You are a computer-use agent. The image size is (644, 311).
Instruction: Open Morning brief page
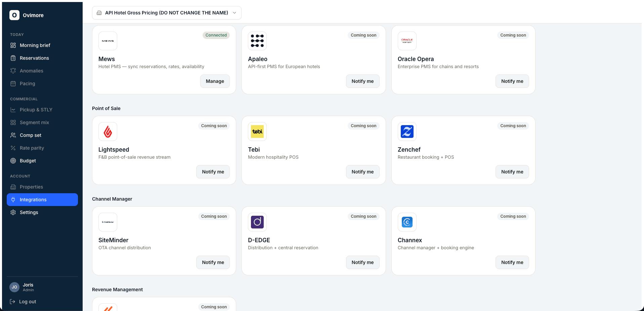click(x=42, y=45)
